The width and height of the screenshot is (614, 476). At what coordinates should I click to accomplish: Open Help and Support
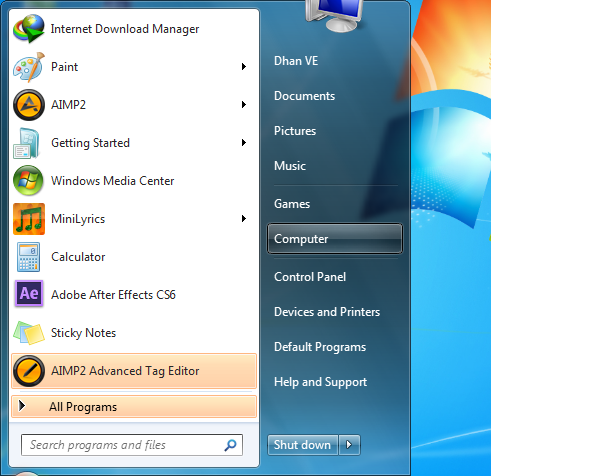(320, 382)
